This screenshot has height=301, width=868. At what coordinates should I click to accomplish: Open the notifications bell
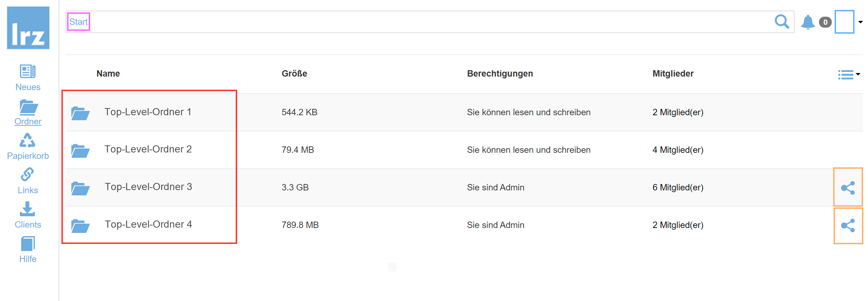(808, 22)
